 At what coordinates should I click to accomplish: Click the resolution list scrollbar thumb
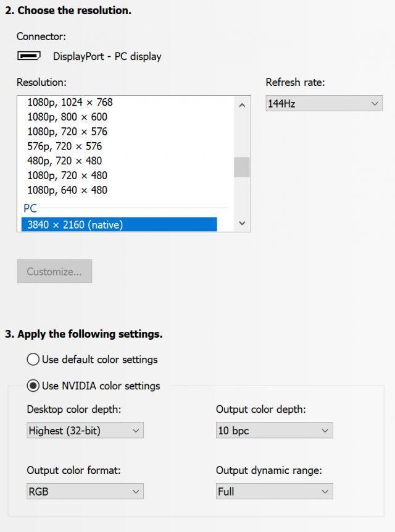pyautogui.click(x=242, y=167)
